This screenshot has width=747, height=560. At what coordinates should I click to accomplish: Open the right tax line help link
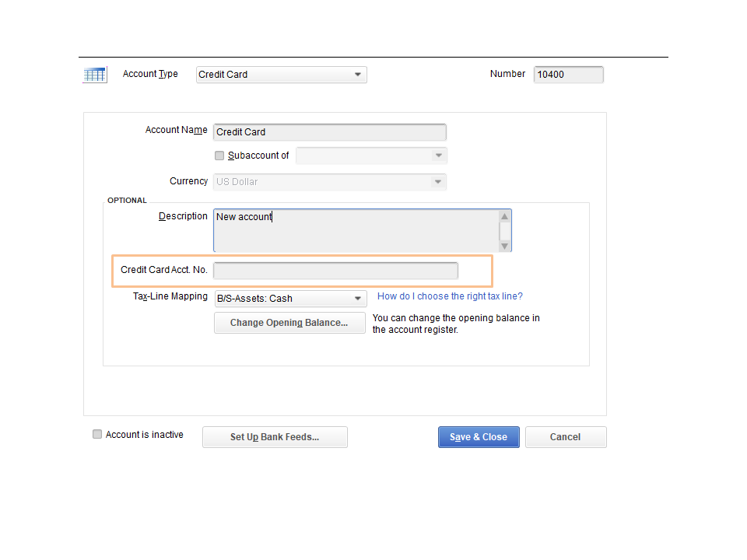(x=450, y=296)
